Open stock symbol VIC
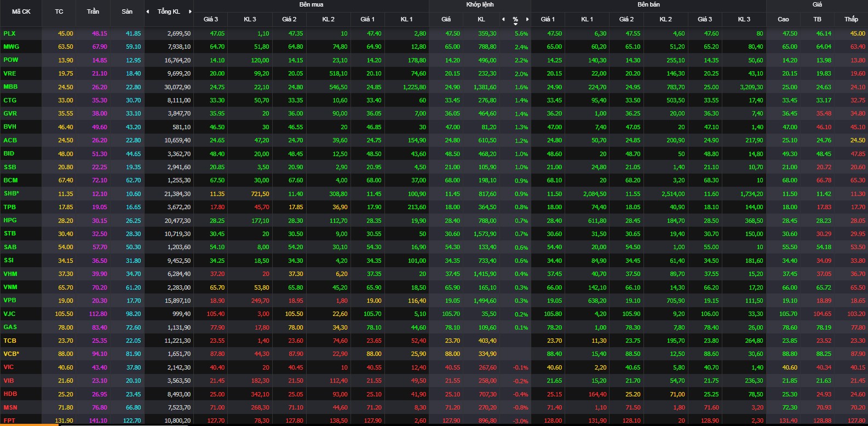Screen dimensions: 868x426 9,367
